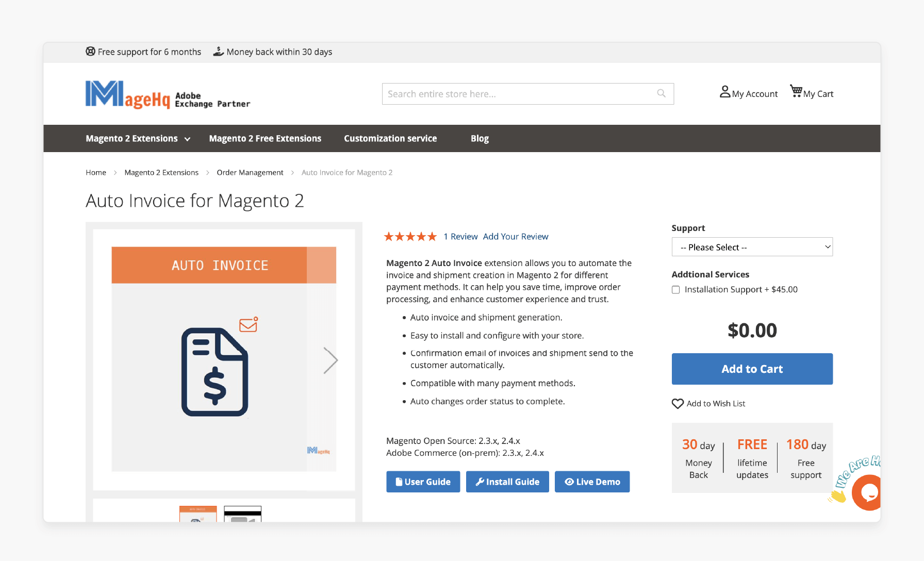Click the $0.00 price text
The width and height of the screenshot is (924, 561).
coord(752,331)
